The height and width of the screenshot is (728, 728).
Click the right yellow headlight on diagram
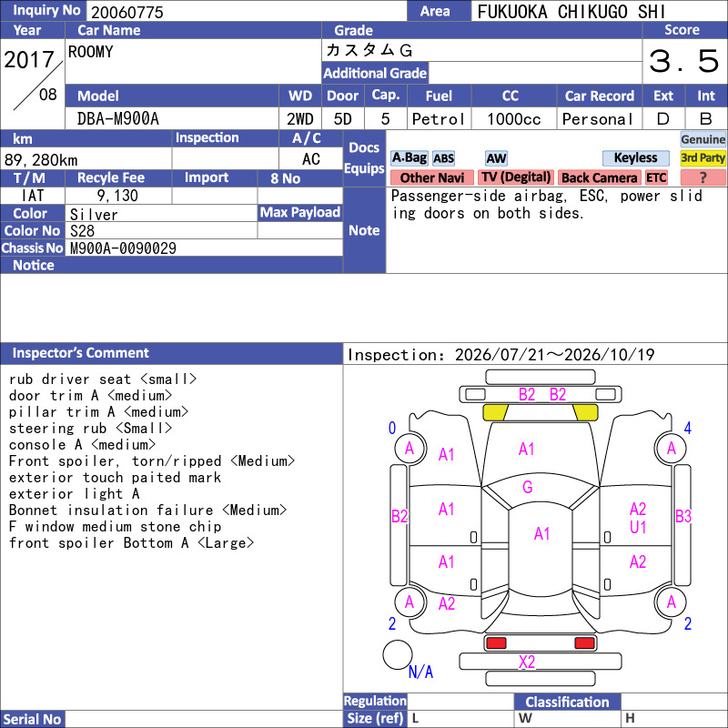pyautogui.click(x=585, y=412)
